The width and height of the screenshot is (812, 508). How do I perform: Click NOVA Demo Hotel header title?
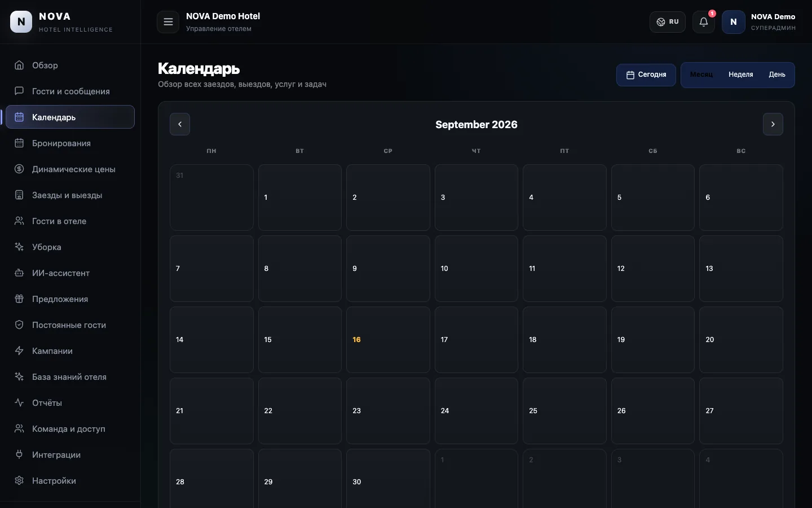223,16
